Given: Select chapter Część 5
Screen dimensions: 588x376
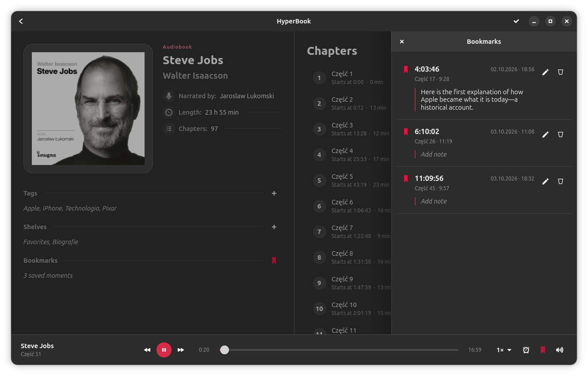Looking at the screenshot, I should click(x=348, y=180).
